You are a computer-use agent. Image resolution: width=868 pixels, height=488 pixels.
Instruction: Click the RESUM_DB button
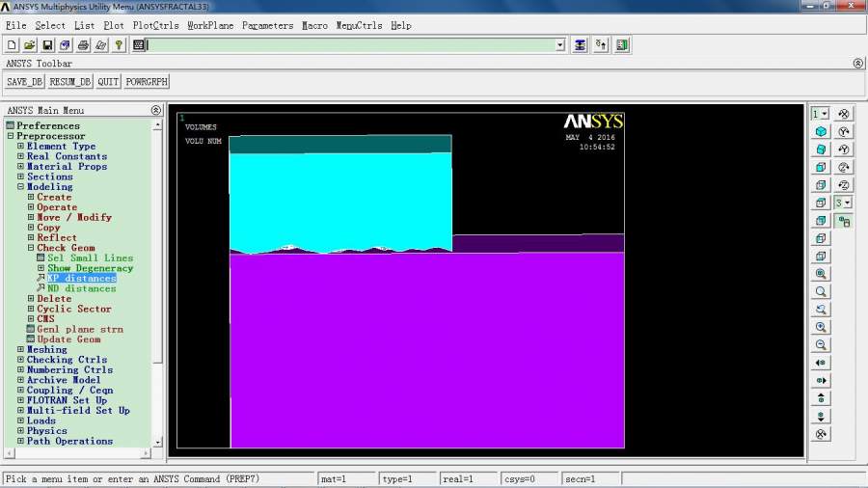pos(69,82)
